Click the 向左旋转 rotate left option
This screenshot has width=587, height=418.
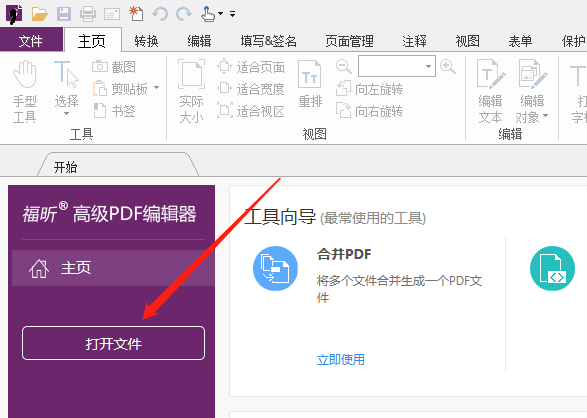(369, 89)
